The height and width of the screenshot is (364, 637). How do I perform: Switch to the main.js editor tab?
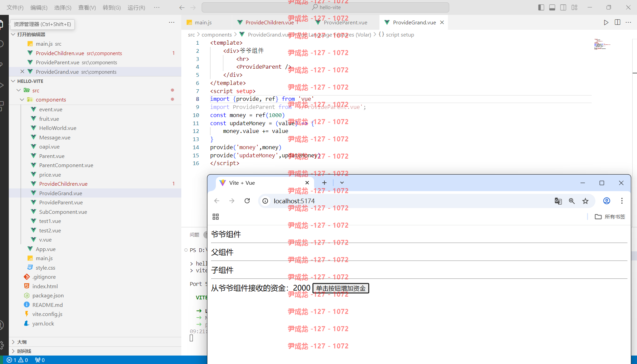pos(203,22)
